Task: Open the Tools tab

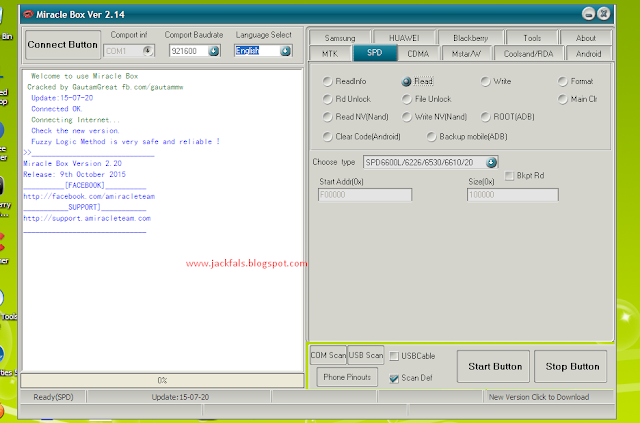Action: click(x=532, y=38)
